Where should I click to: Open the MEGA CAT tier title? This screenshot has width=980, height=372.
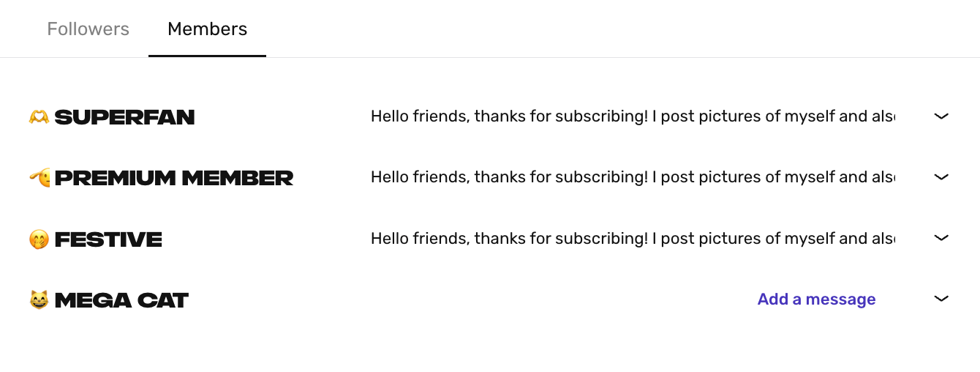pyautogui.click(x=121, y=300)
